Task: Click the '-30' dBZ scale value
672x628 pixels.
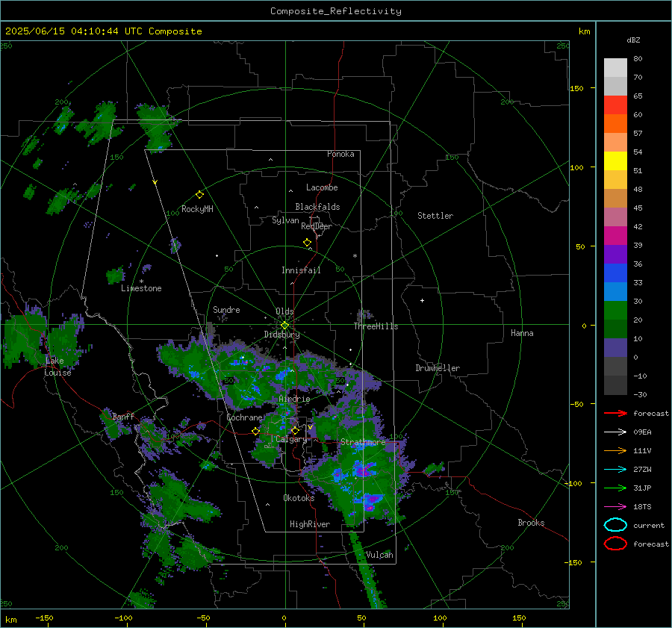Action: 640,394
